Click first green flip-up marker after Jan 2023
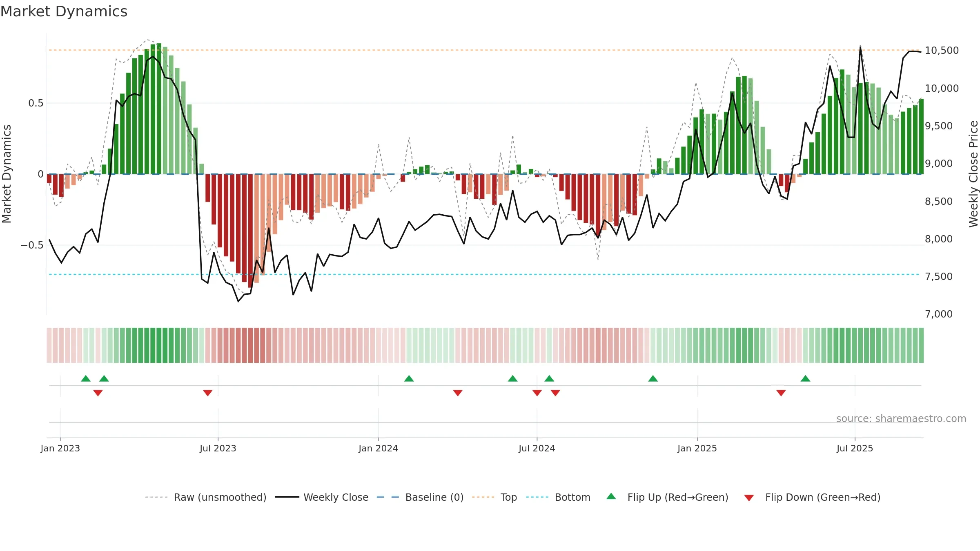 pos(86,378)
